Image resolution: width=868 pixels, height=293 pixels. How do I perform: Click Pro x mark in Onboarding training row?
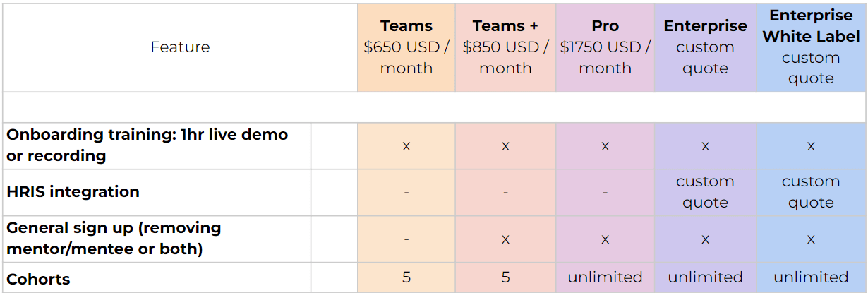click(x=605, y=146)
